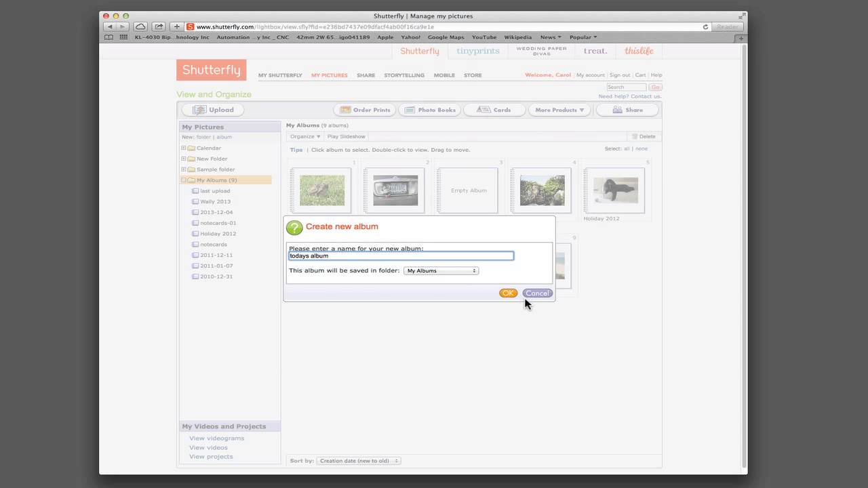Viewport: 868px width, 488px height.
Task: Open the STORYTELLING menu
Action: tap(404, 75)
